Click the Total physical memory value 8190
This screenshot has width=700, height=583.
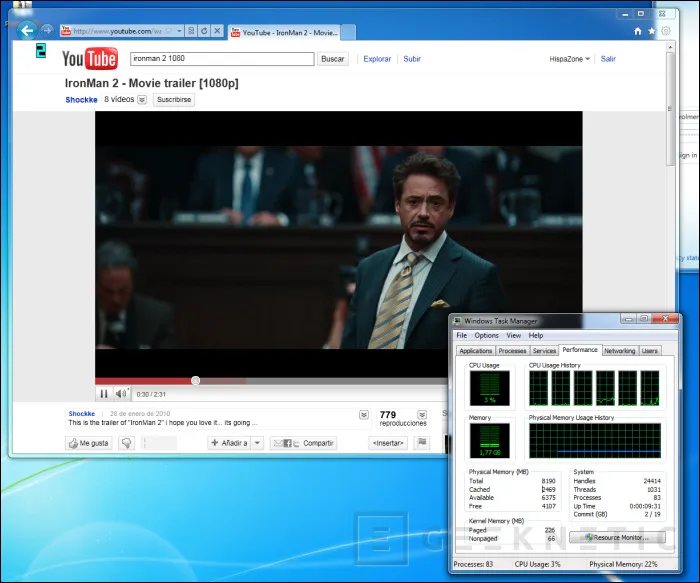(x=548, y=481)
